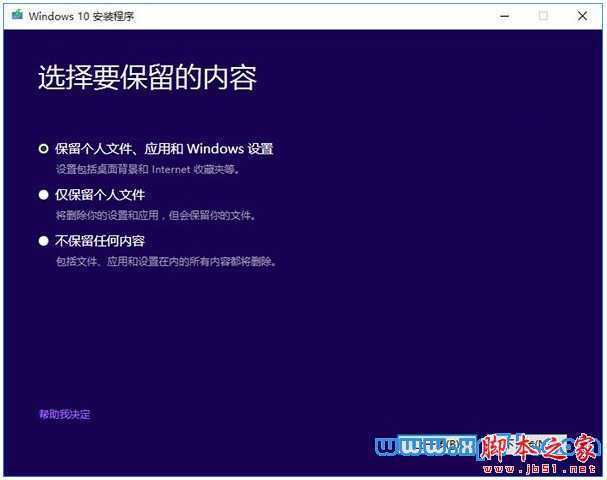Image resolution: width=607 pixels, height=480 pixels.
Task: Click description 将删除你的设置和应用，但会保留你的文件
Action: (x=156, y=215)
